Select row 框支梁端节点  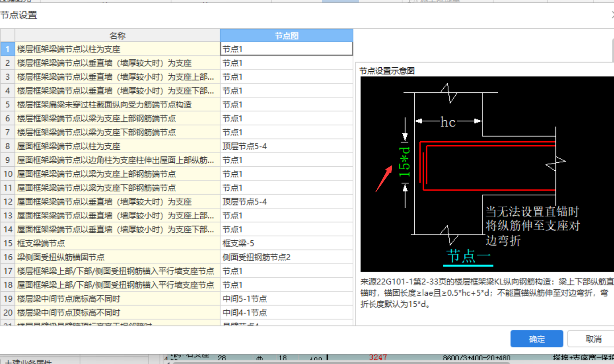click(118, 243)
